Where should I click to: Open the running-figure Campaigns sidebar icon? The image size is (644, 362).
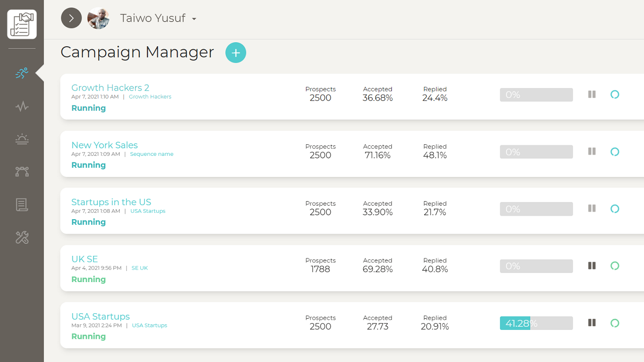(x=22, y=73)
